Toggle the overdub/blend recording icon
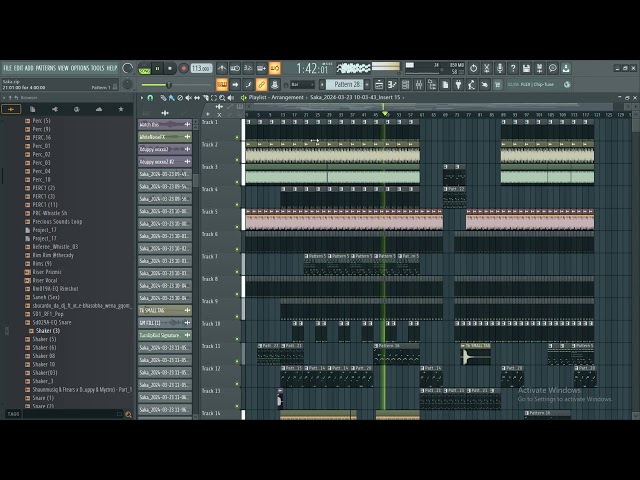640x480 pixels. pyautogui.click(x=262, y=69)
